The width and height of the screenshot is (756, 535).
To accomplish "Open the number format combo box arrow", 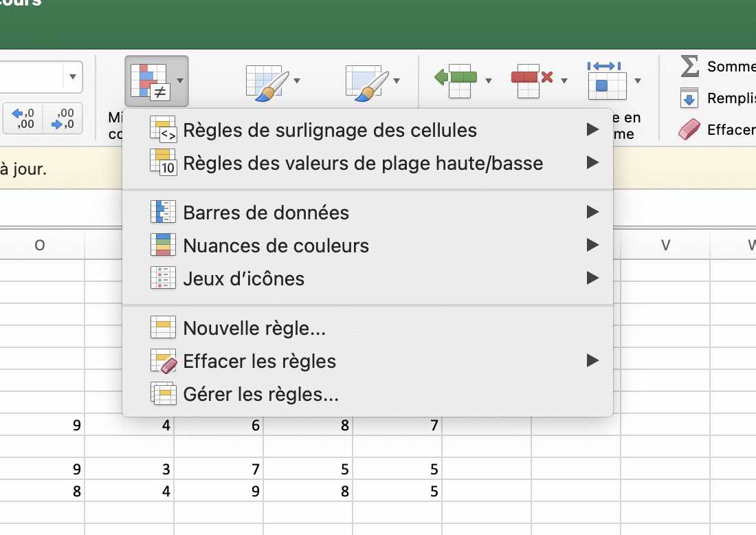I will pos(71,77).
